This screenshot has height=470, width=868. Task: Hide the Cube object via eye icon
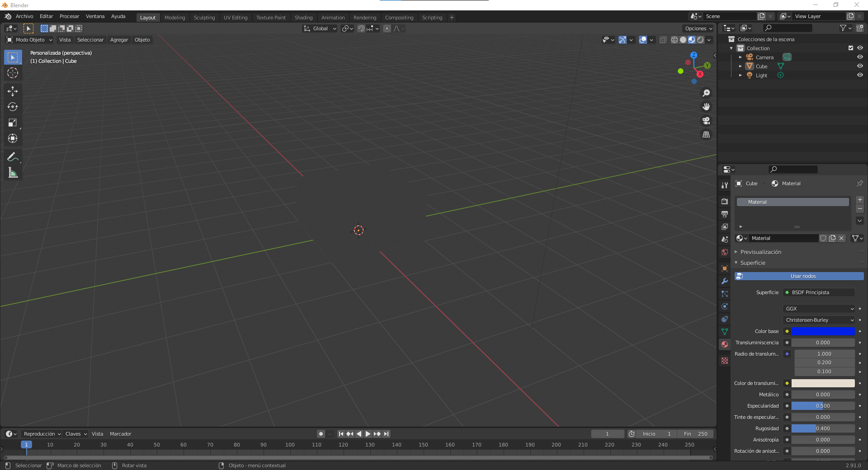[860, 66]
